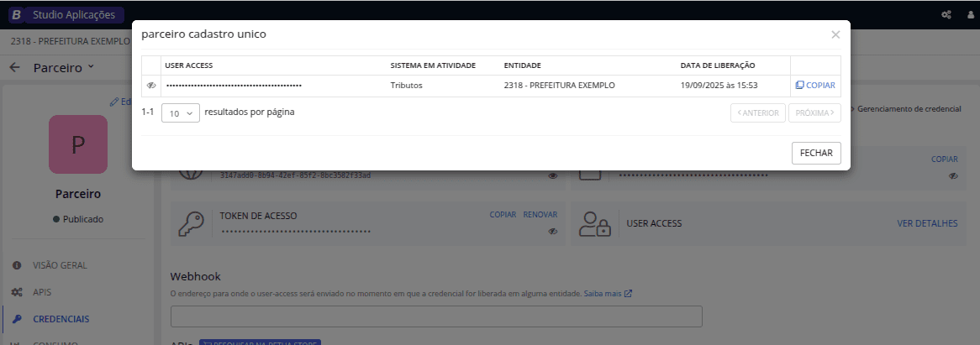Click the pink P application avatar
The height and width of the screenshot is (345, 980).
(78, 144)
